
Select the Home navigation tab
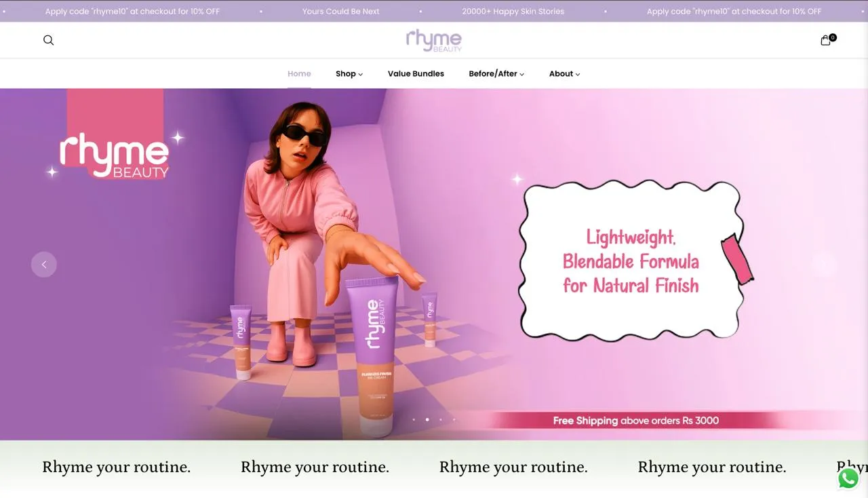(299, 73)
